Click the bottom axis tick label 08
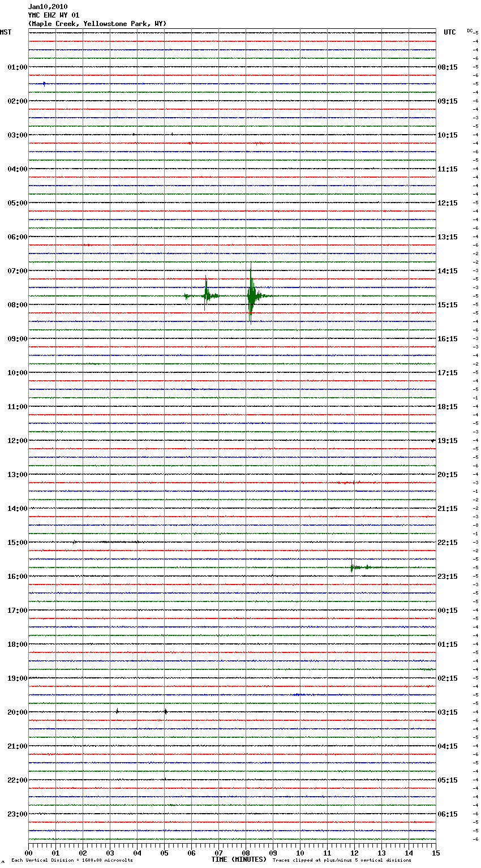 (x=246, y=853)
